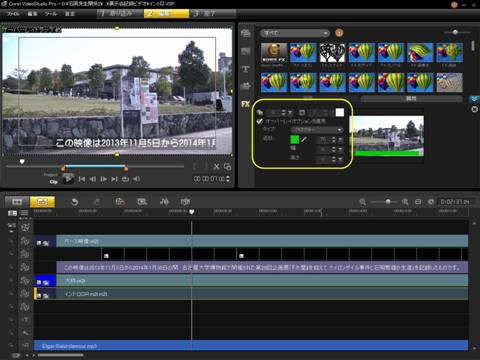Select the black-and-white filter thumbnail
This screenshot has height=360, width=480.
[x=332, y=52]
